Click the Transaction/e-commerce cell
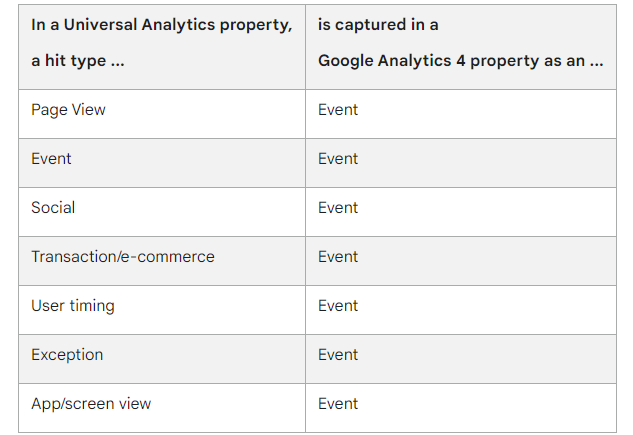This screenshot has width=633, height=435. click(162, 261)
